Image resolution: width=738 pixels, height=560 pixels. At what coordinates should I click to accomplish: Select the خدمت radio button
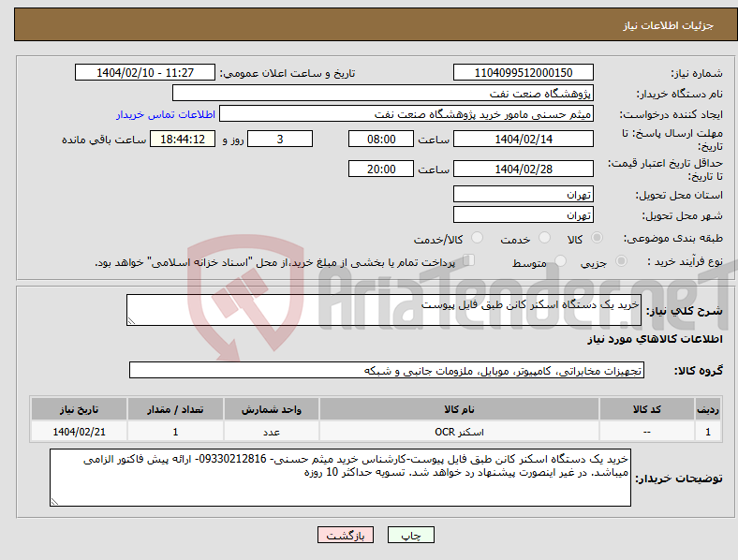(544, 238)
